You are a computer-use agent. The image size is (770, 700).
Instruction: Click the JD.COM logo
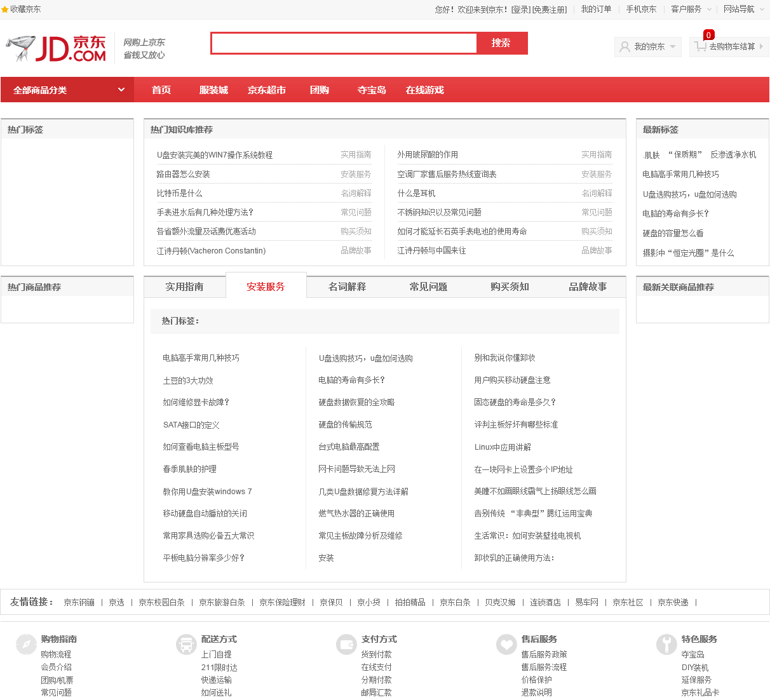(x=56, y=48)
